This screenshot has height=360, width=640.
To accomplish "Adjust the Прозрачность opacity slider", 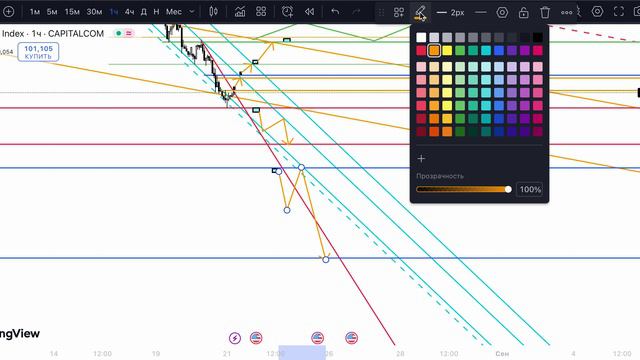I will pos(464,189).
